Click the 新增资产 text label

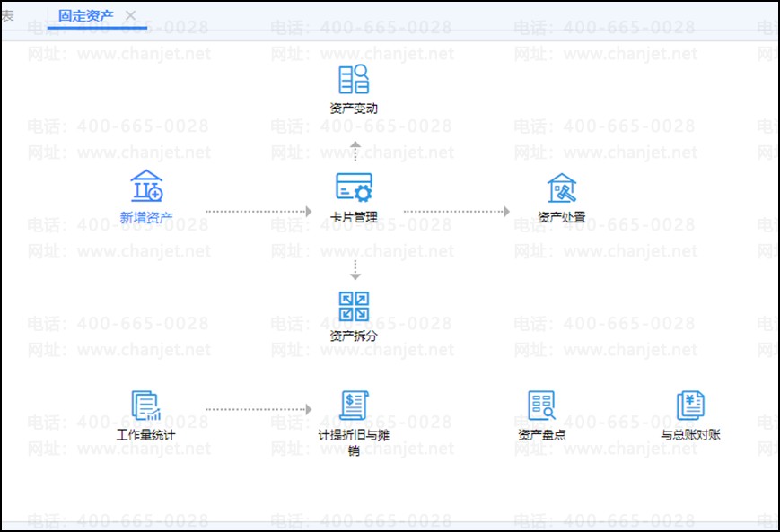pyautogui.click(x=146, y=217)
